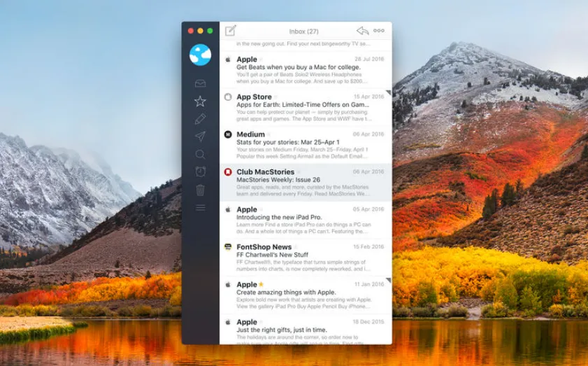The image size is (588, 366).
Task: Click the 15 Apr 2016 date
Action: (368, 97)
